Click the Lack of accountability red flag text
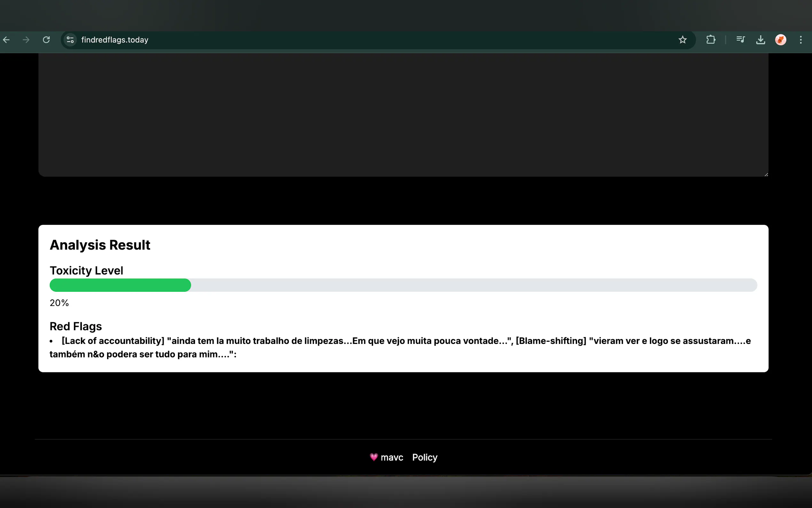Viewport: 812px width, 508px height. [113, 341]
